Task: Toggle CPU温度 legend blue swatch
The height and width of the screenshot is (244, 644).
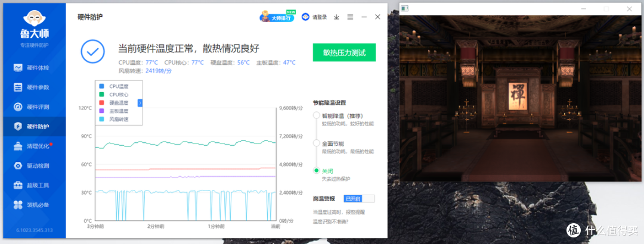Action: [102, 86]
